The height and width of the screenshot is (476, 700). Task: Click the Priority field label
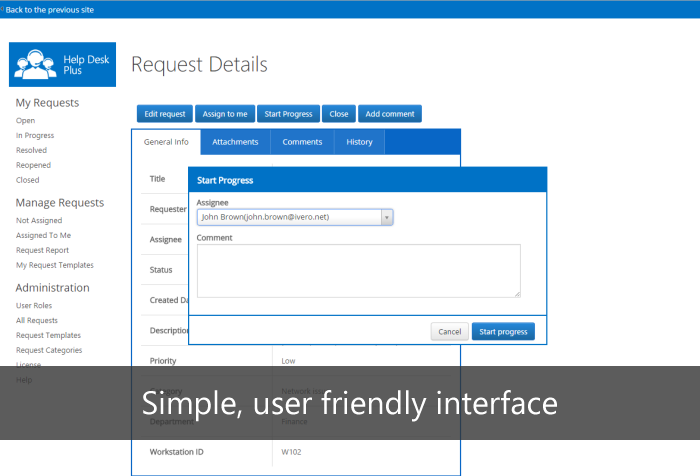point(163,361)
